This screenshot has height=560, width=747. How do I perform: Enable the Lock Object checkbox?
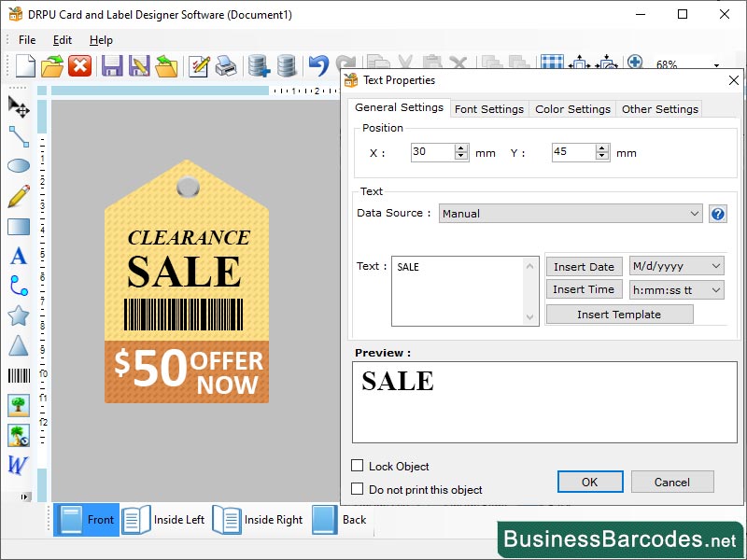click(x=357, y=465)
